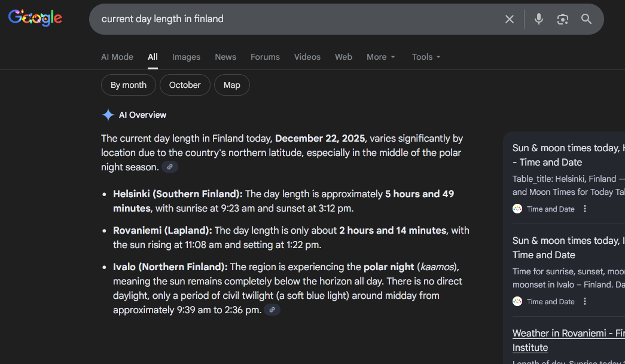Open the three-dot menu for Helsinki Time and Date result
Viewport: 625px width, 364px height.
point(585,209)
